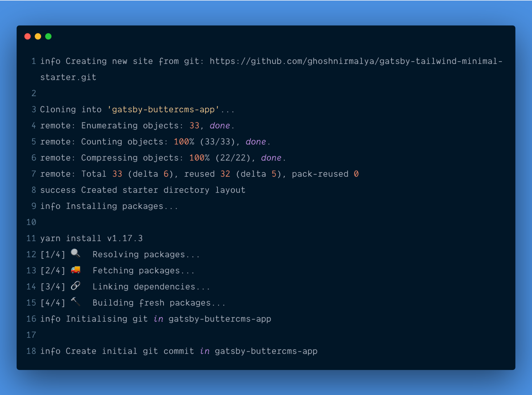This screenshot has height=395, width=532.
Task: Click the yellow minimize window dot
Action: click(38, 36)
